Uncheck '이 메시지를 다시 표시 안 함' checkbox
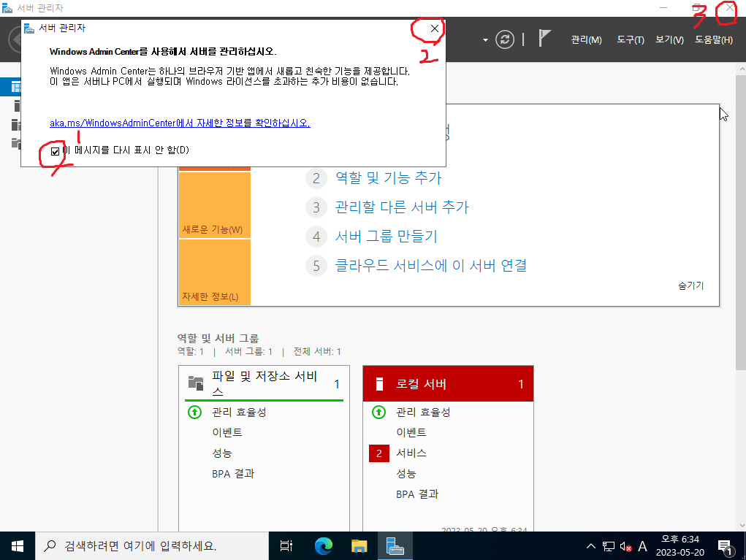This screenshot has width=746, height=560. tap(56, 152)
